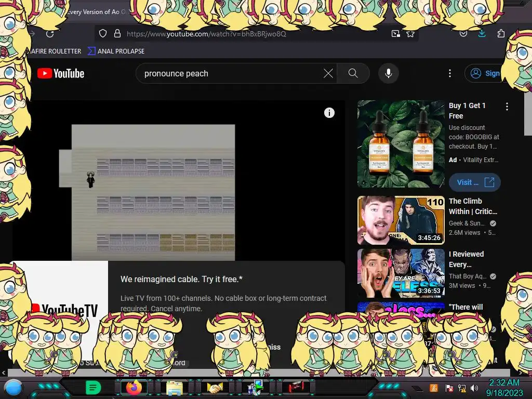The image size is (532, 399).
Task: Open the Vitality oil bottles ad thumbnail
Action: (x=401, y=144)
